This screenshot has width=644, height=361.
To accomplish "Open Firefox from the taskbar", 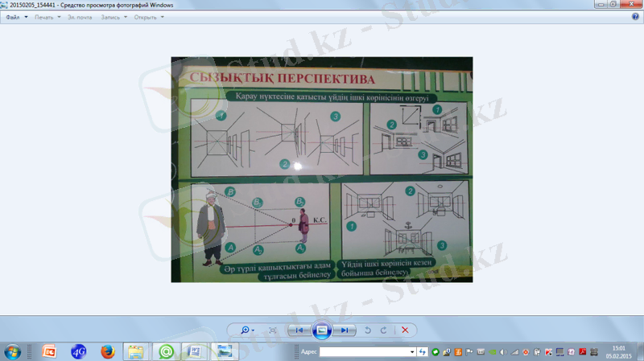I will coord(107,351).
